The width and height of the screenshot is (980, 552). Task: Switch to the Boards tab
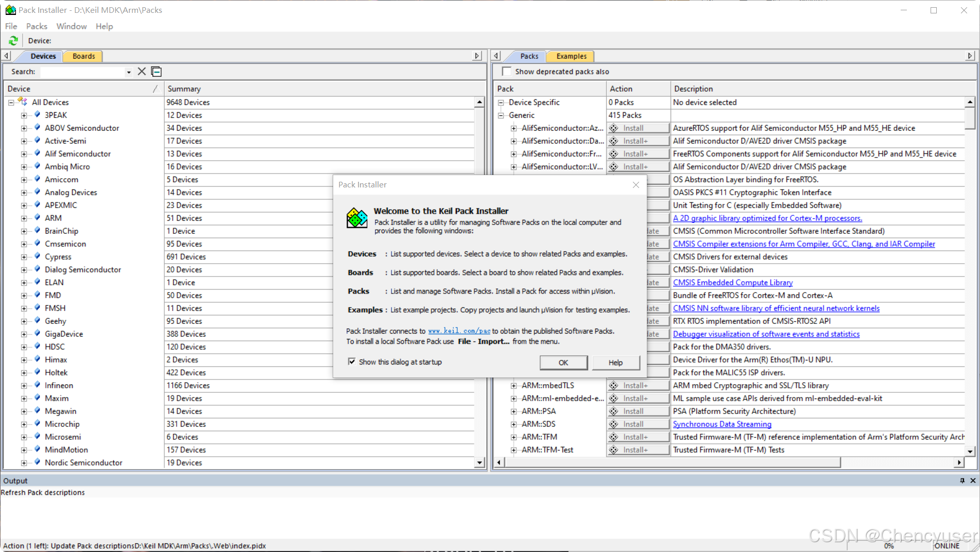(x=83, y=56)
